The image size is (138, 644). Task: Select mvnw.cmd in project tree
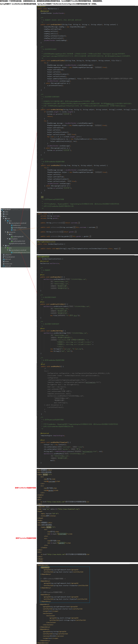(8, 264)
